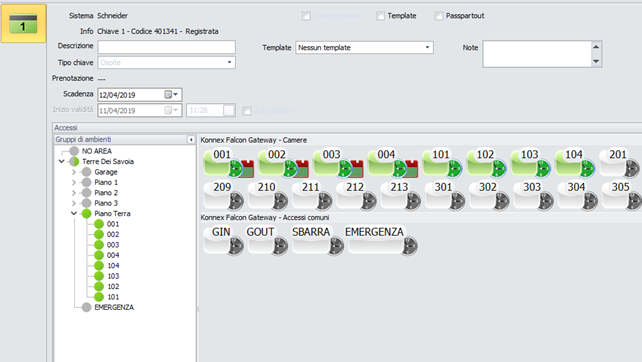Screen dimensions: 642x362
Task: Enable access for room 301
Action: pyautogui.click(x=445, y=195)
